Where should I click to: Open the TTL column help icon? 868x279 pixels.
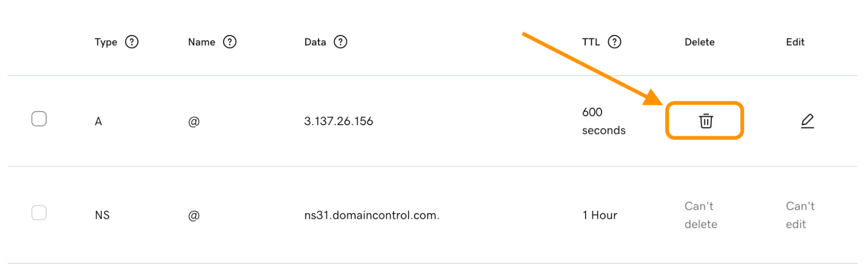[614, 42]
